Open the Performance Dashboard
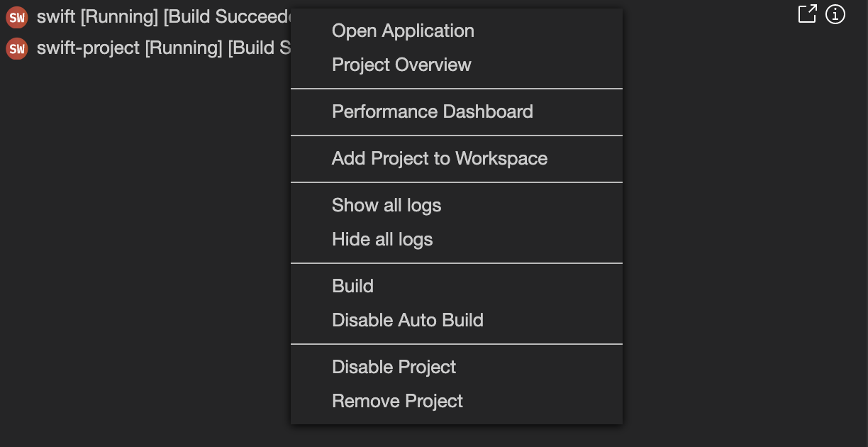This screenshot has width=868, height=447. click(433, 111)
